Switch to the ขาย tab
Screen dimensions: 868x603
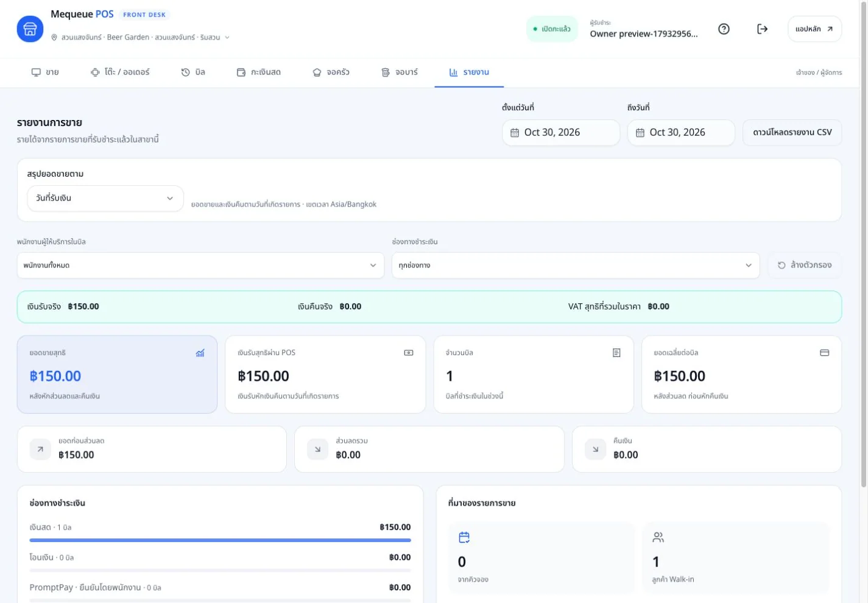click(x=45, y=72)
